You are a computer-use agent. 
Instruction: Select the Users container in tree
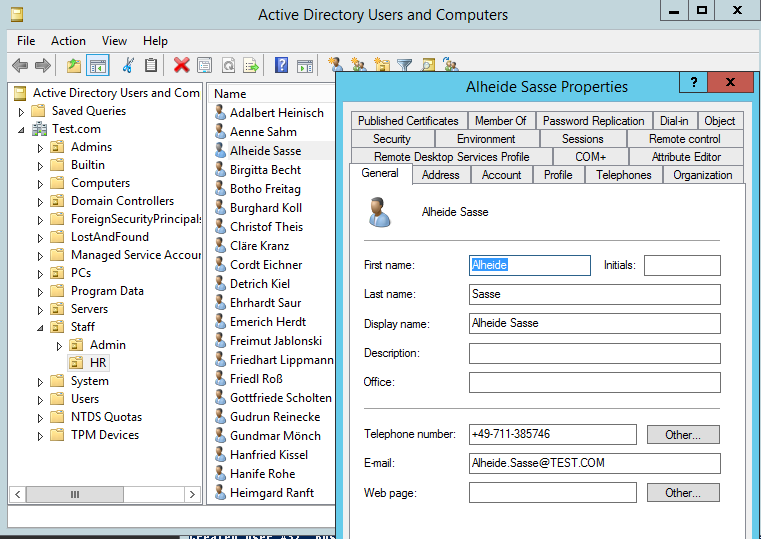(85, 399)
